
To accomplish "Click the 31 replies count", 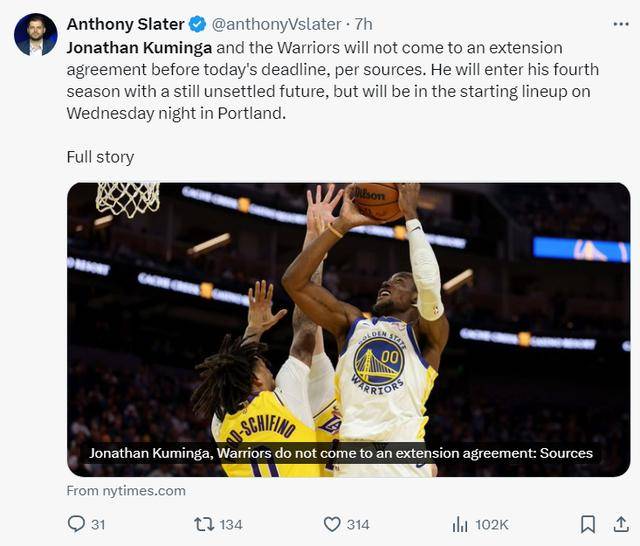I will (98, 524).
